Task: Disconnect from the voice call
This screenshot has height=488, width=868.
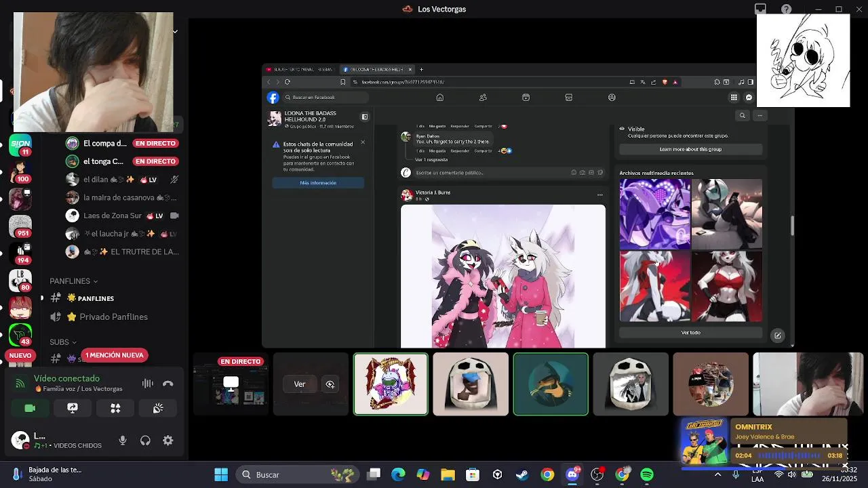Action: click(x=168, y=384)
